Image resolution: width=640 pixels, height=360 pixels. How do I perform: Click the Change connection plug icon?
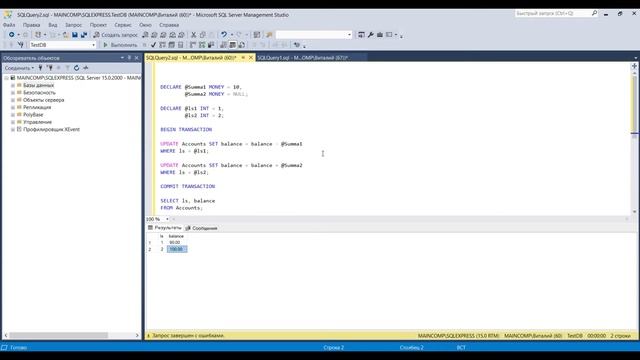coord(21,45)
